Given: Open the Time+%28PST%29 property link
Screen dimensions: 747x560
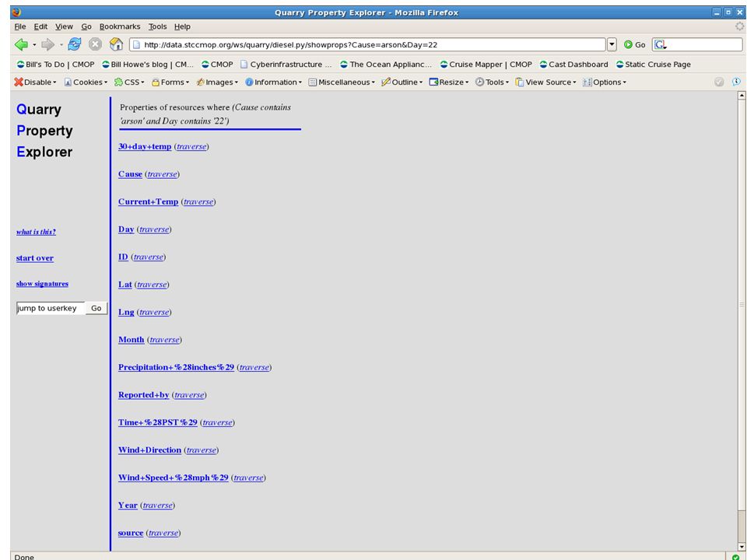Looking at the screenshot, I should click(158, 422).
